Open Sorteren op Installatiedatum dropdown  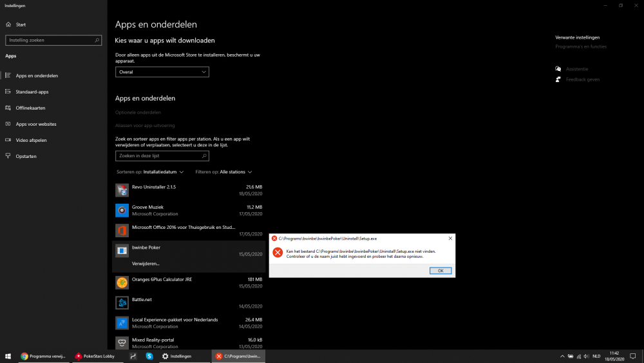(x=150, y=172)
